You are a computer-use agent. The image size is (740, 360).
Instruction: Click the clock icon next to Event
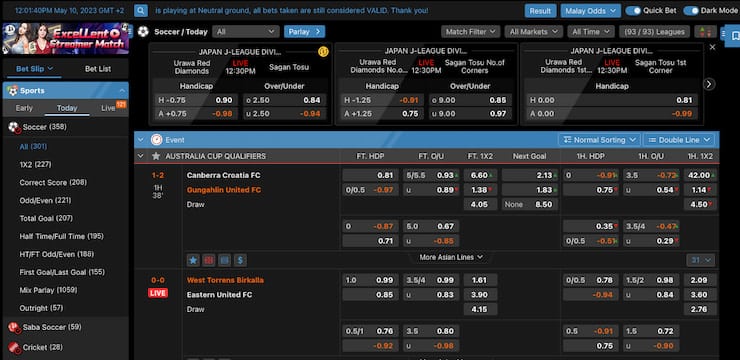pyautogui.click(x=157, y=140)
